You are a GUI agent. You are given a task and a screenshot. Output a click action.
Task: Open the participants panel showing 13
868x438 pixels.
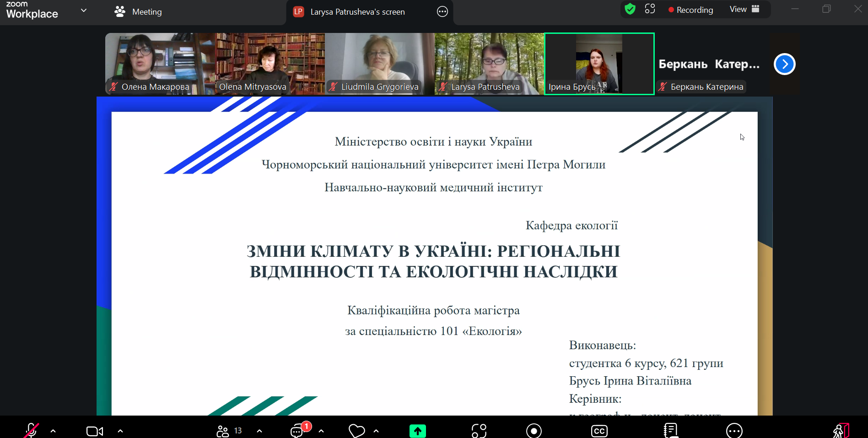pyautogui.click(x=229, y=431)
